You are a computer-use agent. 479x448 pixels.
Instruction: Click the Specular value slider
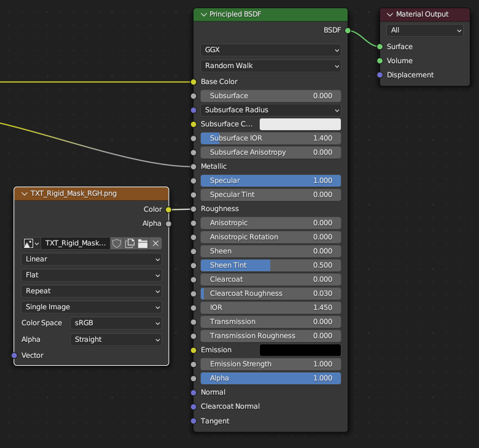click(270, 180)
